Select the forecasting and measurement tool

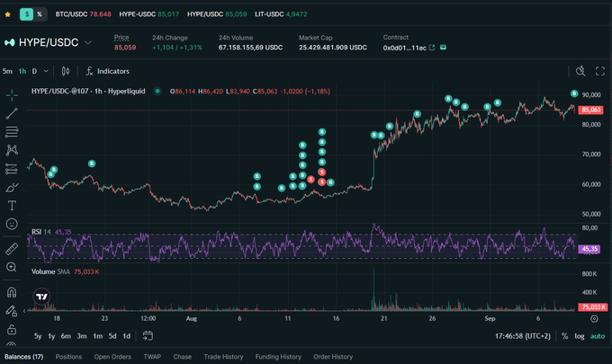[x=12, y=169]
